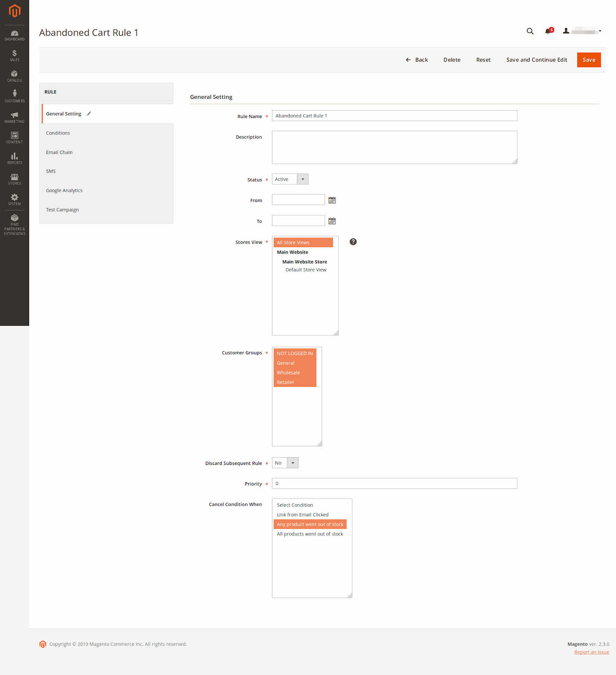This screenshot has height=675, width=616.
Task: Open the Report an Issue link
Action: click(x=592, y=652)
